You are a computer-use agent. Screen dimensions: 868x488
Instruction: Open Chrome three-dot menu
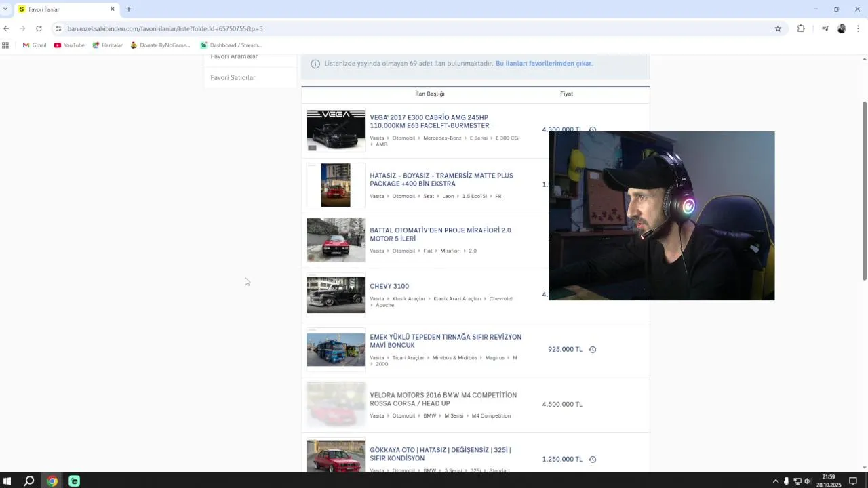click(858, 28)
